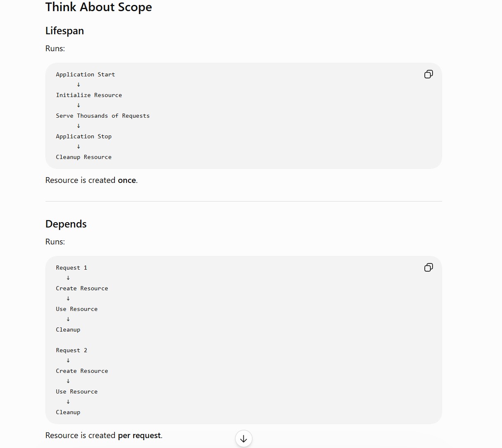
Task: Click the bold word "once"
Action: pyautogui.click(x=127, y=180)
